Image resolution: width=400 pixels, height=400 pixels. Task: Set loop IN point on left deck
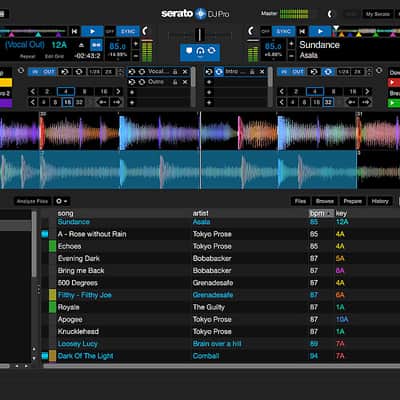35,72
